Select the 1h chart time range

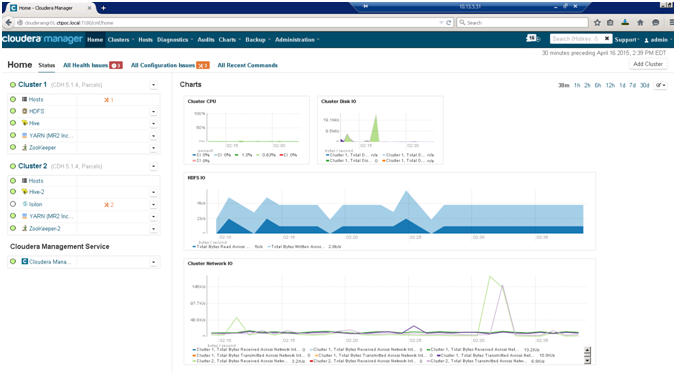[577, 85]
